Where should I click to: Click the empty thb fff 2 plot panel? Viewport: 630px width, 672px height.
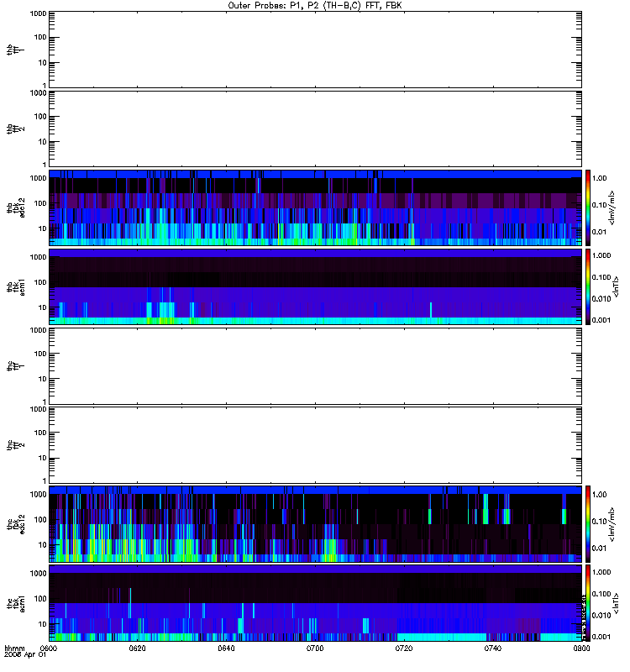[315, 129]
